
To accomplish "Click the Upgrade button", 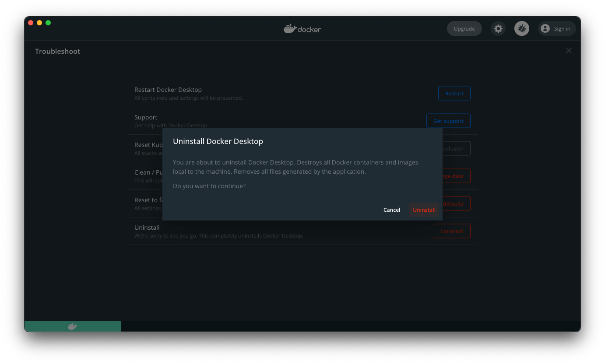I will click(x=464, y=29).
